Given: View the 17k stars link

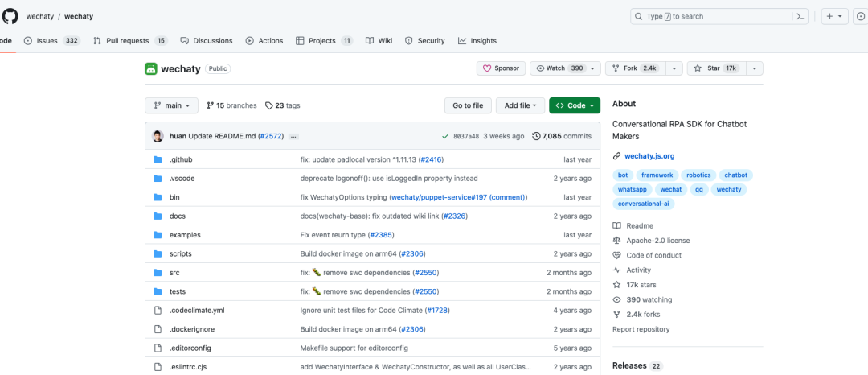Looking at the screenshot, I should click(x=634, y=285).
